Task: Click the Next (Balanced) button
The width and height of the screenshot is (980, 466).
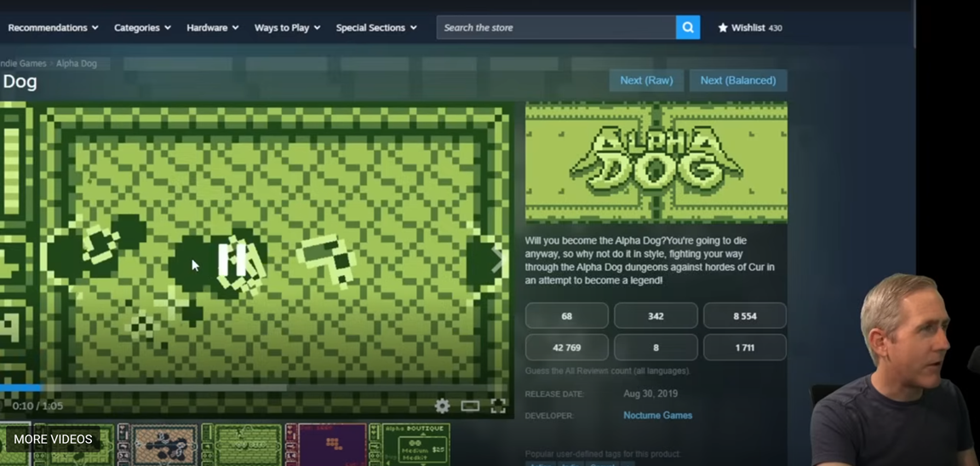Action: [737, 80]
